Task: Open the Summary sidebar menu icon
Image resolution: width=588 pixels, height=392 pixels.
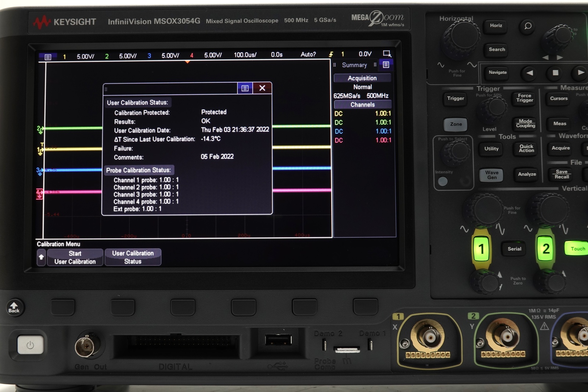Action: coord(386,65)
